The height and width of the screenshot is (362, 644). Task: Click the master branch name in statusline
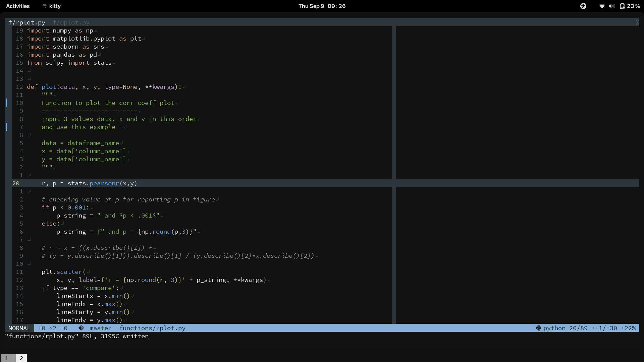coord(100,328)
